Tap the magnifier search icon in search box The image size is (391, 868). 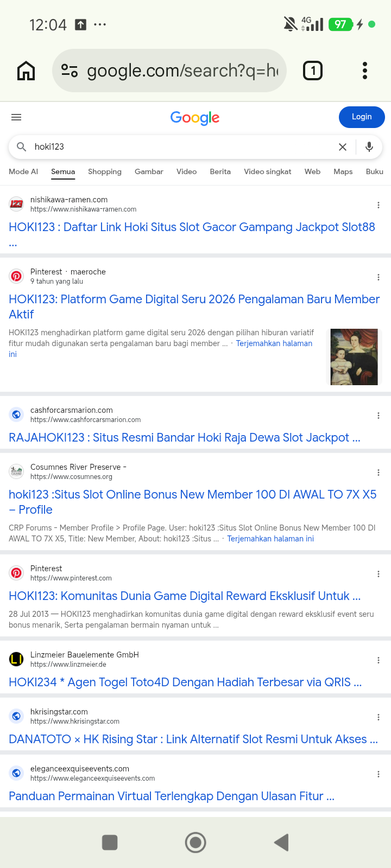coord(22,146)
